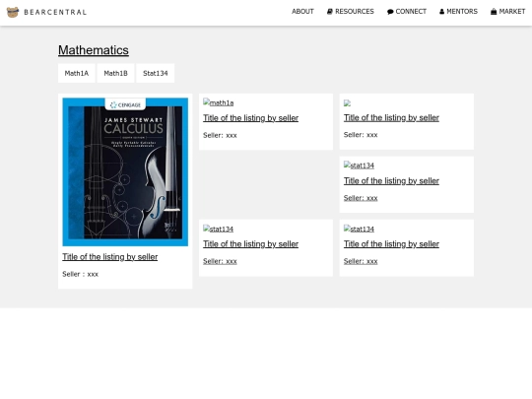The height and width of the screenshot is (399, 532).
Task: Click the book icon beside RESOURCES
Action: pyautogui.click(x=329, y=12)
